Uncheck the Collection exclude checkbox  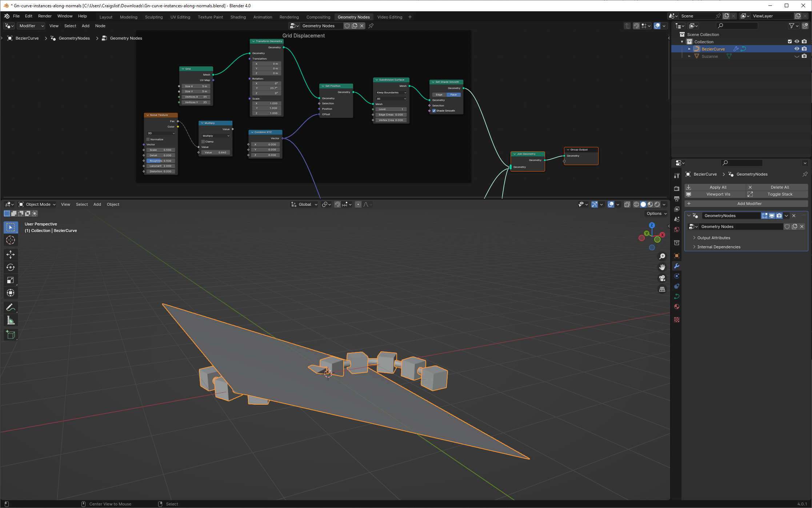pyautogui.click(x=790, y=41)
